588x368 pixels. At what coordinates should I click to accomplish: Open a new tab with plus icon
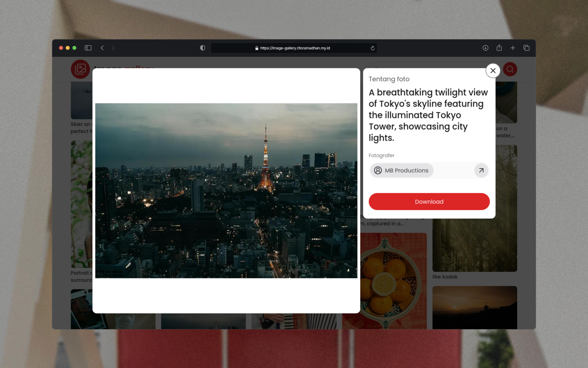pyautogui.click(x=513, y=48)
